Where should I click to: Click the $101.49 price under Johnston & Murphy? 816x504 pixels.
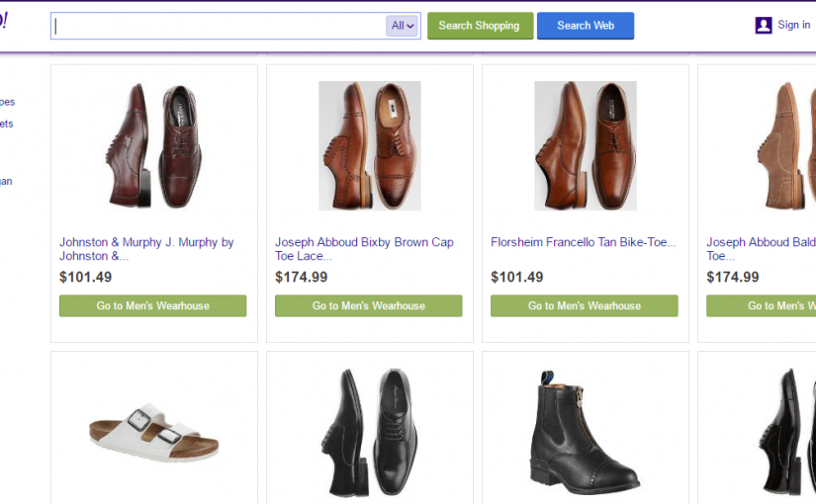[x=85, y=278]
